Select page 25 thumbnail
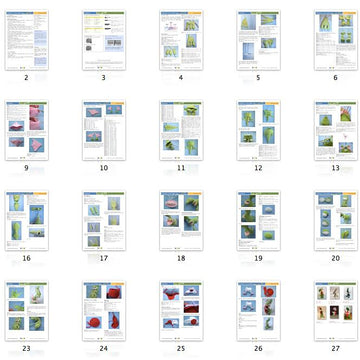 point(181,311)
